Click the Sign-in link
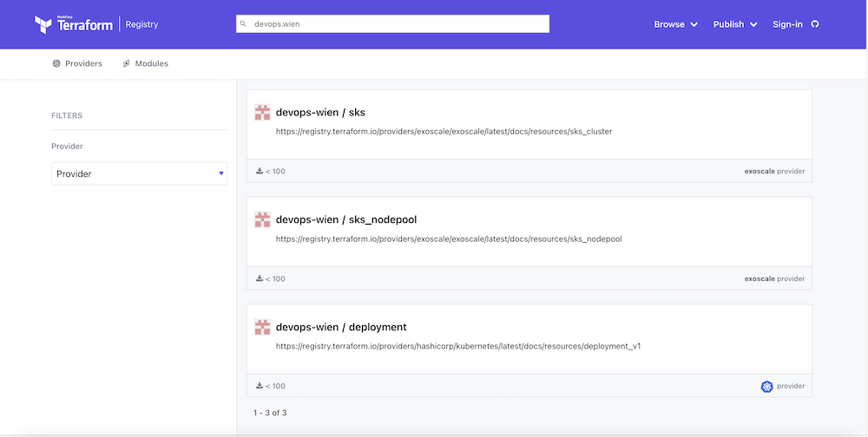Image resolution: width=868 pixels, height=437 pixels. point(788,24)
